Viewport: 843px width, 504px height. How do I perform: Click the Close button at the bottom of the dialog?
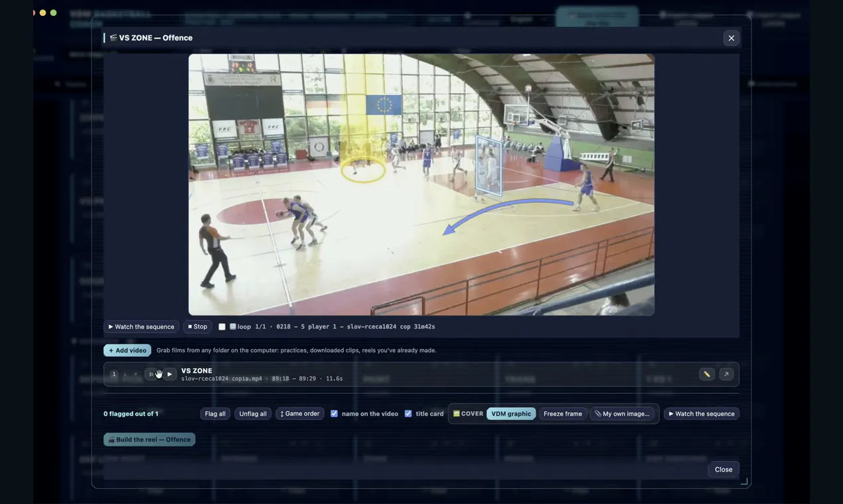724,470
